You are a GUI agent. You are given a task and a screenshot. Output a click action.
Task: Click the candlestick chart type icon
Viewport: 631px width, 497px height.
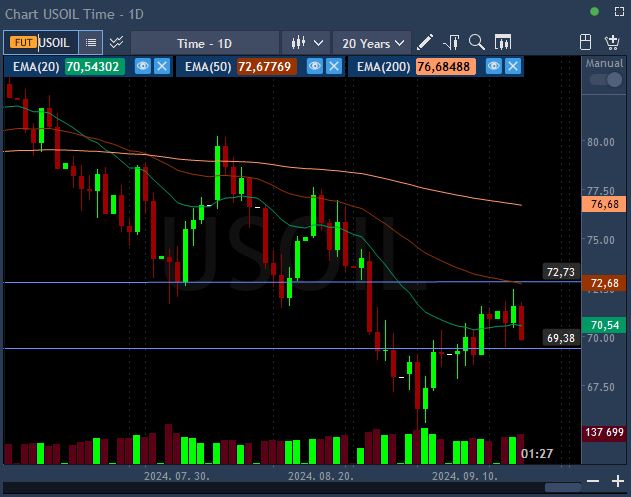(298, 42)
